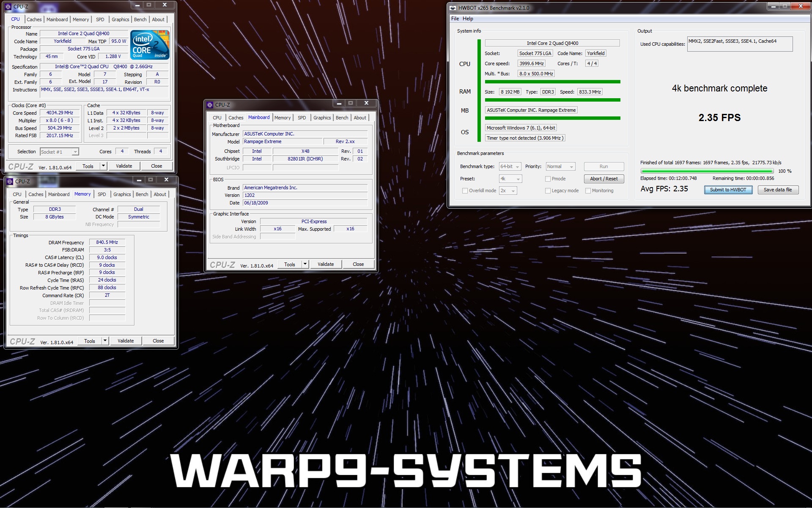Click Tools button in top-left CPU-Z window

[88, 166]
